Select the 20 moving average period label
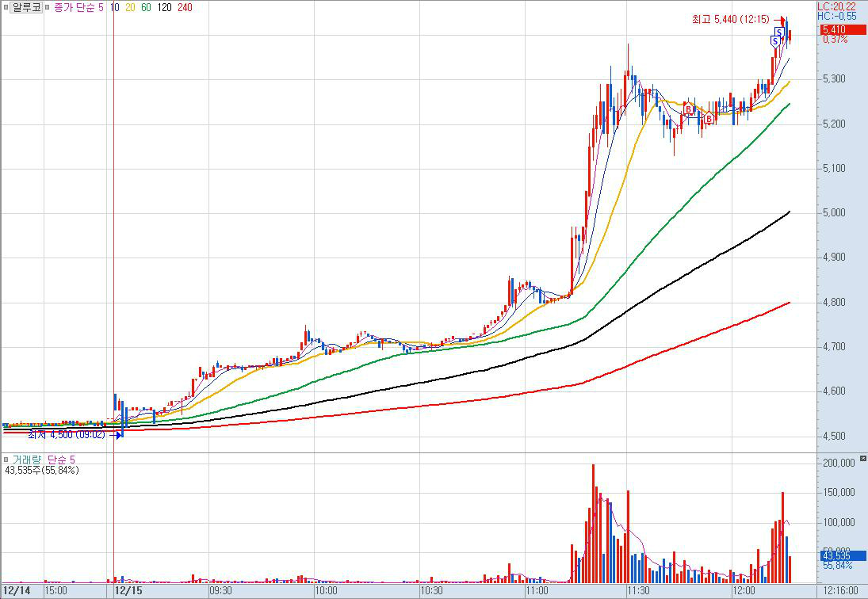868x599 pixels. [131, 7]
